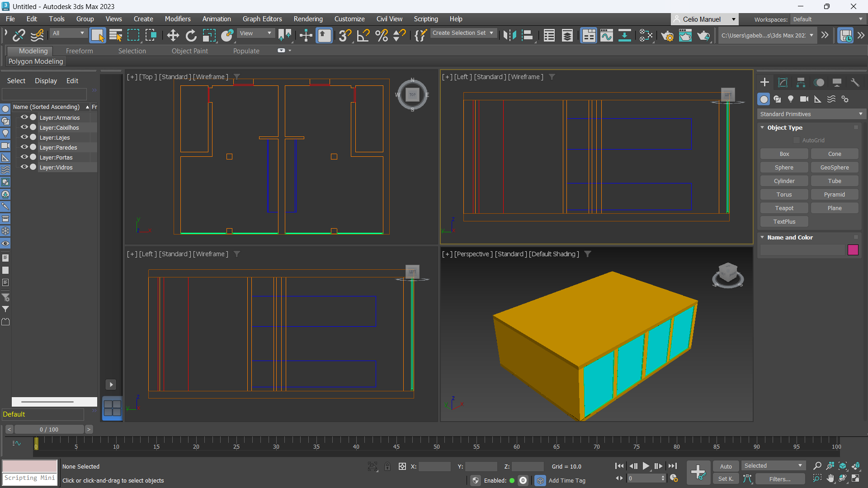Click the Render Setup teapot icon
The width and height of the screenshot is (868, 488).
(x=667, y=35)
